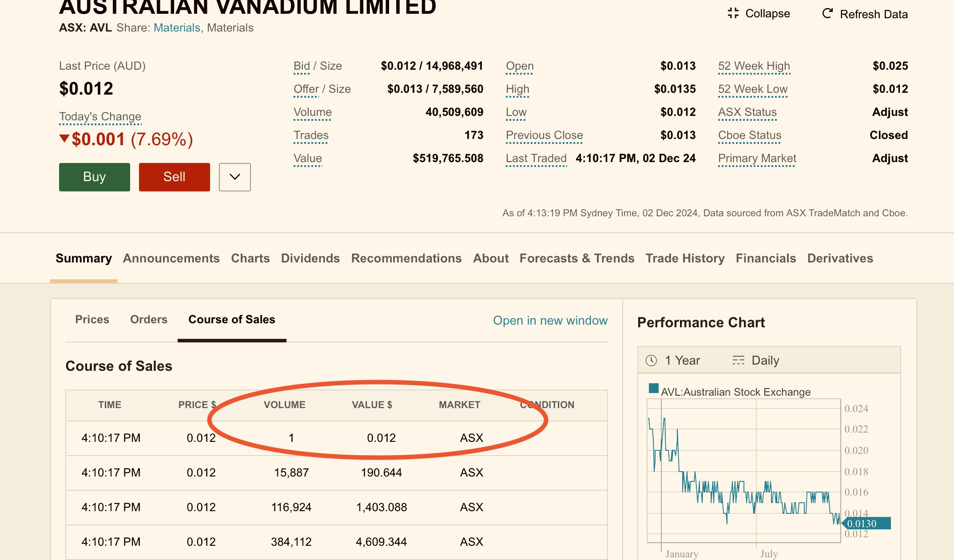Switch to Trade History tab

coord(685,258)
